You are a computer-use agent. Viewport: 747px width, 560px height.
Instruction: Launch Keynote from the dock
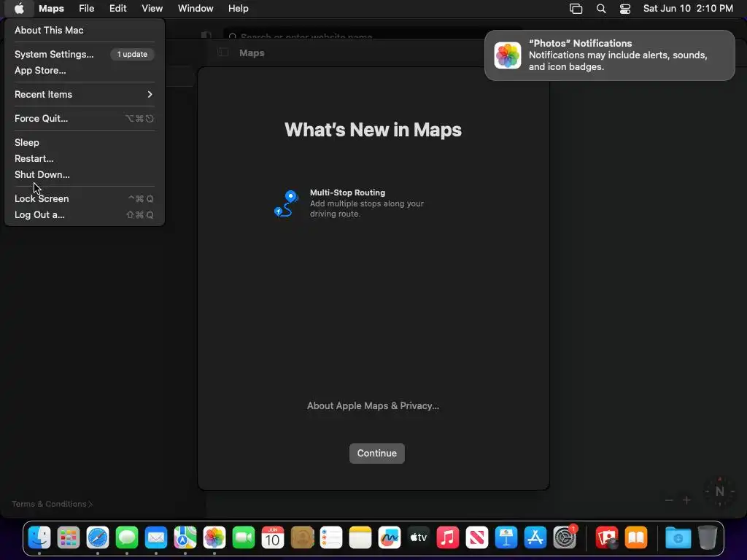[x=506, y=537]
